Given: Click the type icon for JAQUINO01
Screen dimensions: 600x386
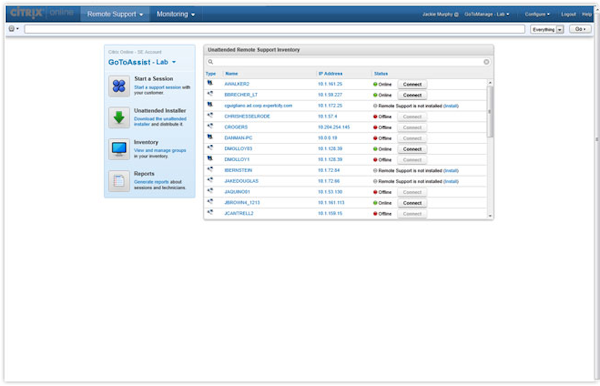Looking at the screenshot, I should click(x=210, y=191).
